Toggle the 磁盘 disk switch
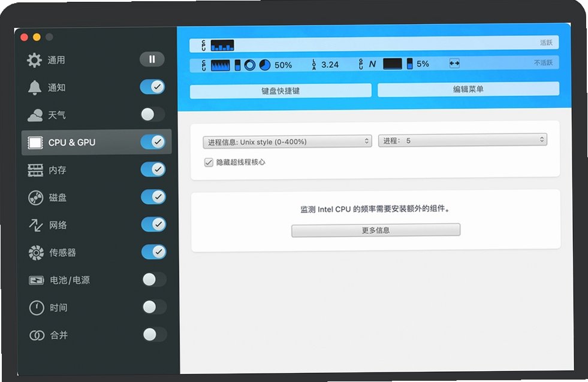The width and height of the screenshot is (588, 382). pos(153,197)
